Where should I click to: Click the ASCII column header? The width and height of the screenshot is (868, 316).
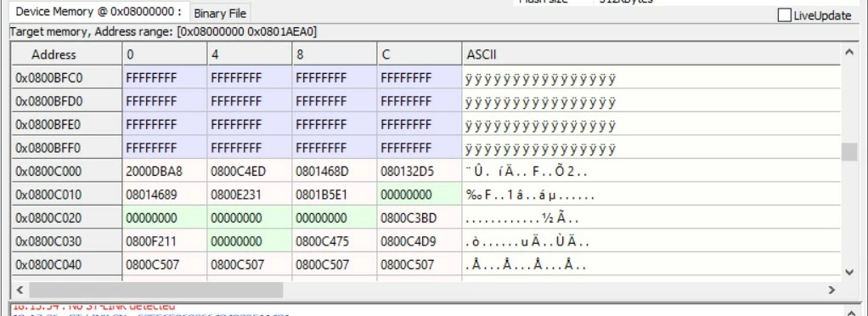[651, 54]
